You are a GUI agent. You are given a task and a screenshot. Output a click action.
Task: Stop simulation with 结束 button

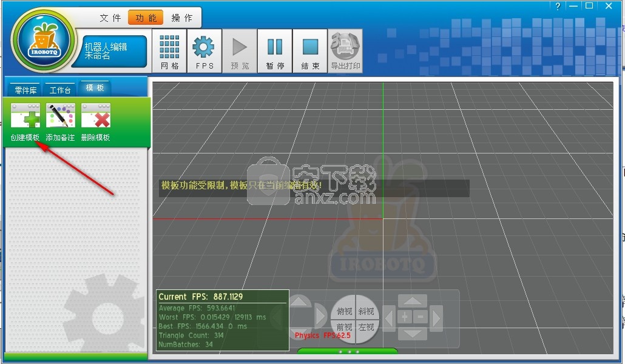(309, 50)
